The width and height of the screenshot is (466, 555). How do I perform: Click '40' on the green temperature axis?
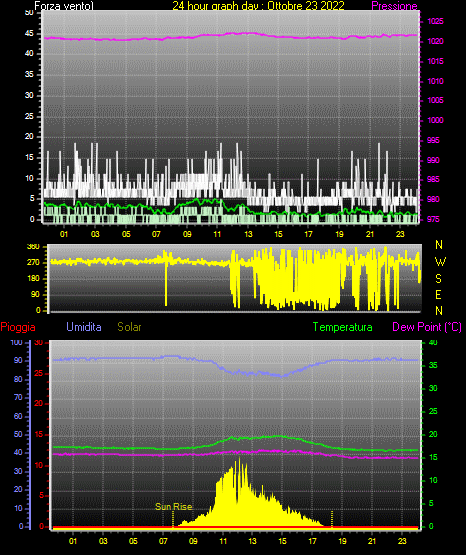pyautogui.click(x=433, y=342)
